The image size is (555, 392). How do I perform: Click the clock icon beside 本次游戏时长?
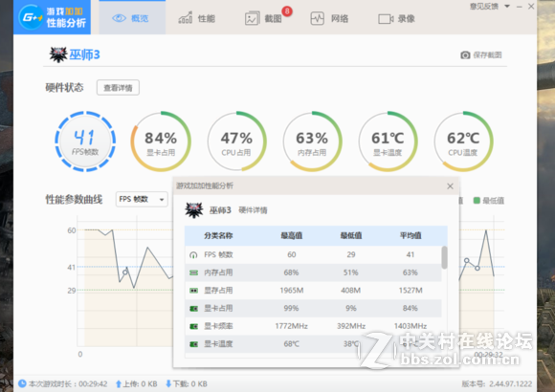[22, 383]
